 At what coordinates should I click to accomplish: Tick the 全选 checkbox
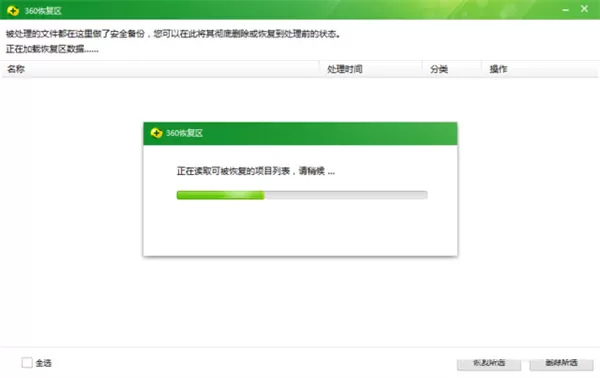click(x=27, y=362)
